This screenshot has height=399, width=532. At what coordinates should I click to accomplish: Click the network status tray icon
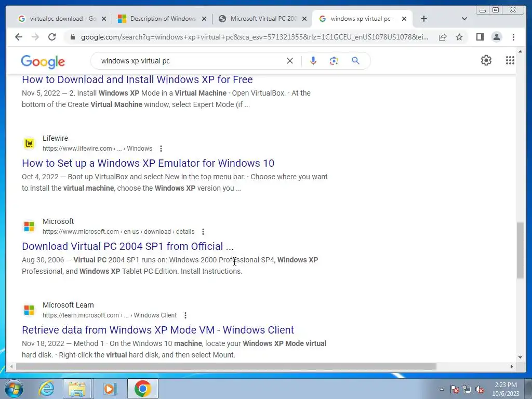467,390
